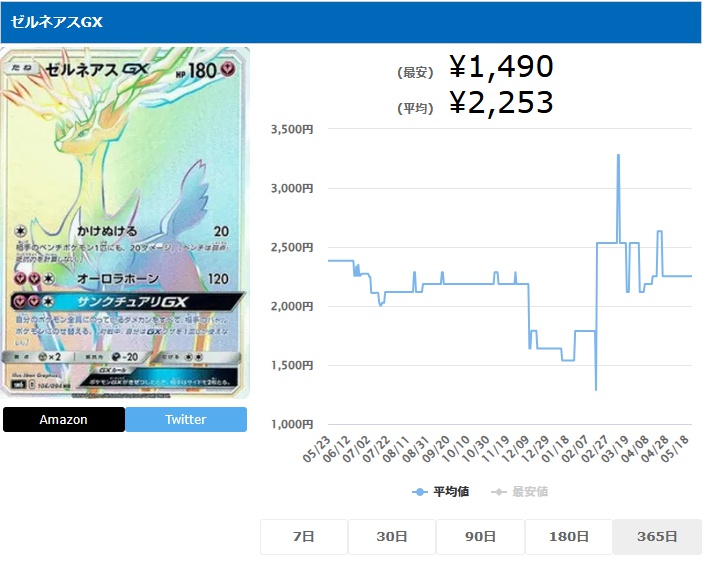
Task: Click the (平均) label
Action: [415, 108]
